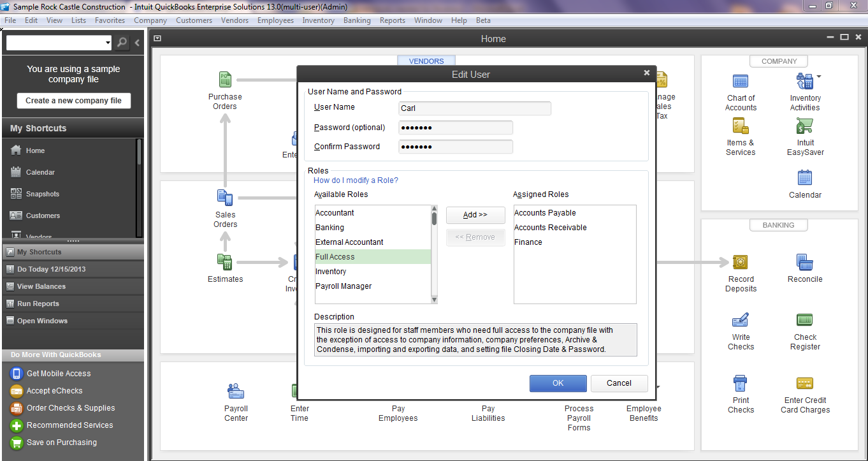
Task: Open Write Checks icon
Action: coord(741,320)
